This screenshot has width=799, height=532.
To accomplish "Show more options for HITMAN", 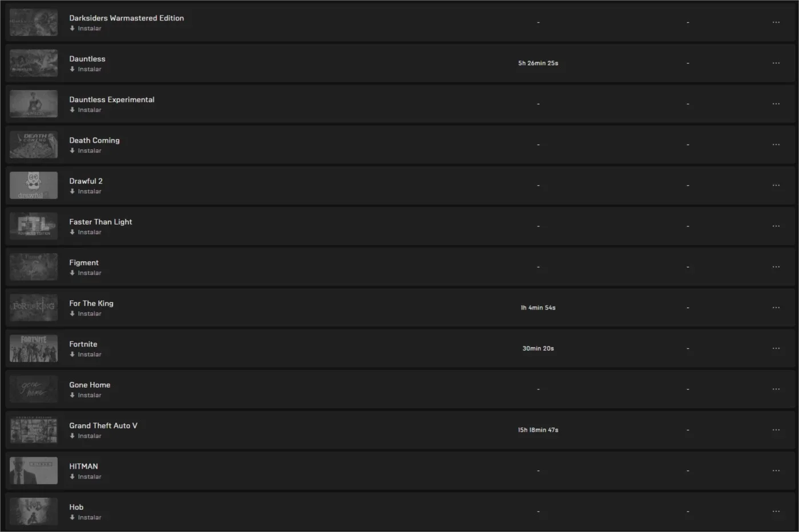I will 776,471.
